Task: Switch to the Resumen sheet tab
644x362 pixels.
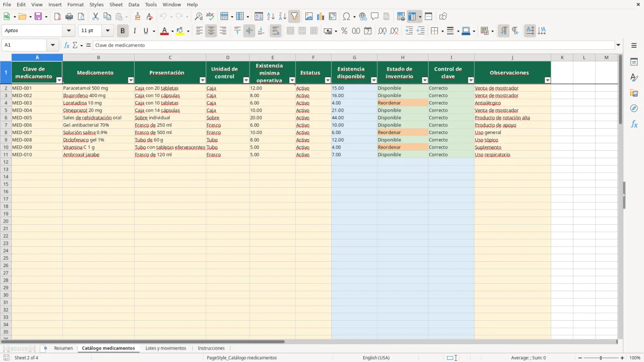Action: [x=63, y=349]
